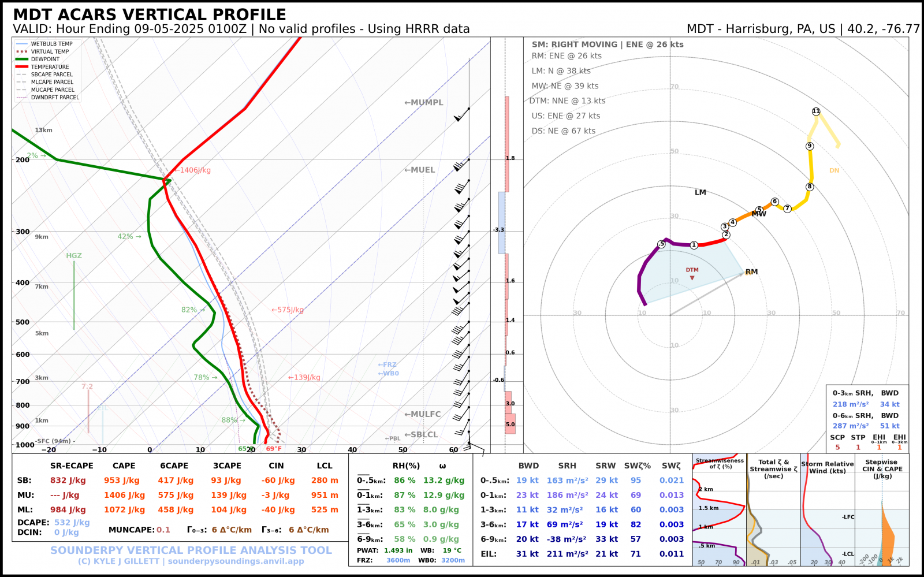
Task: Click the circled 7 km hodograph marker
Action: click(x=787, y=209)
